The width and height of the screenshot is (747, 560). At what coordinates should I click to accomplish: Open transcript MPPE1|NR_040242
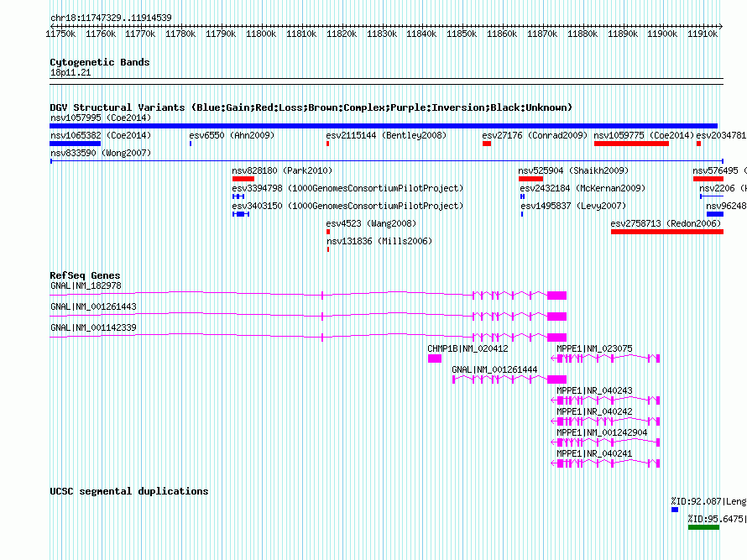[594, 411]
